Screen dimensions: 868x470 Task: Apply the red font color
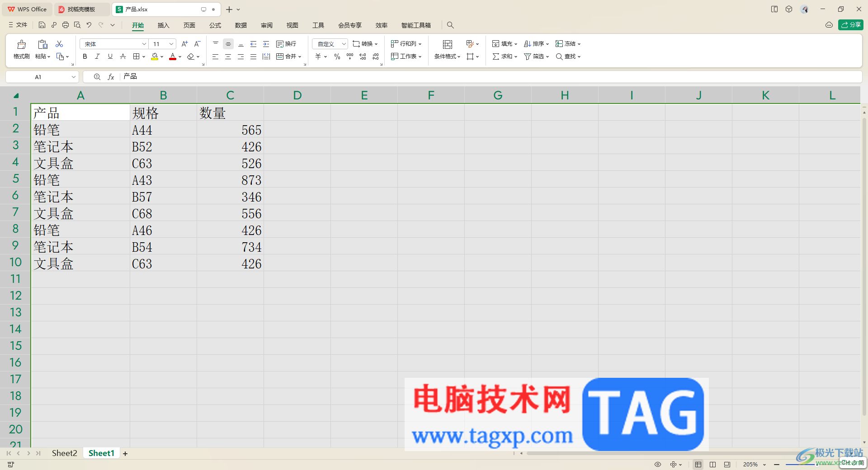click(173, 56)
